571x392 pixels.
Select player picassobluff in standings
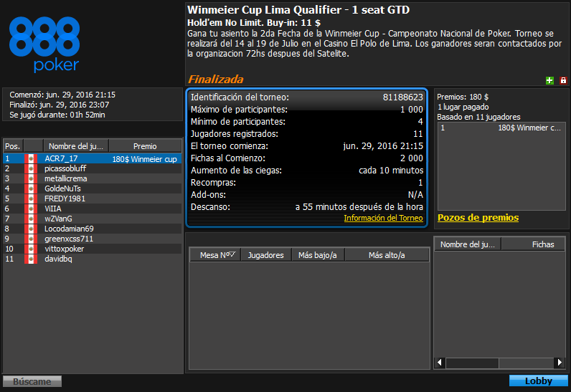93,168
